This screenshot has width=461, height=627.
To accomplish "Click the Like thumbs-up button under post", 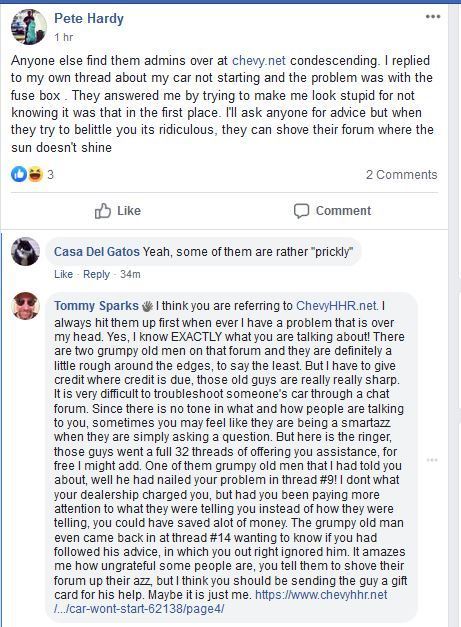I will tap(118, 211).
